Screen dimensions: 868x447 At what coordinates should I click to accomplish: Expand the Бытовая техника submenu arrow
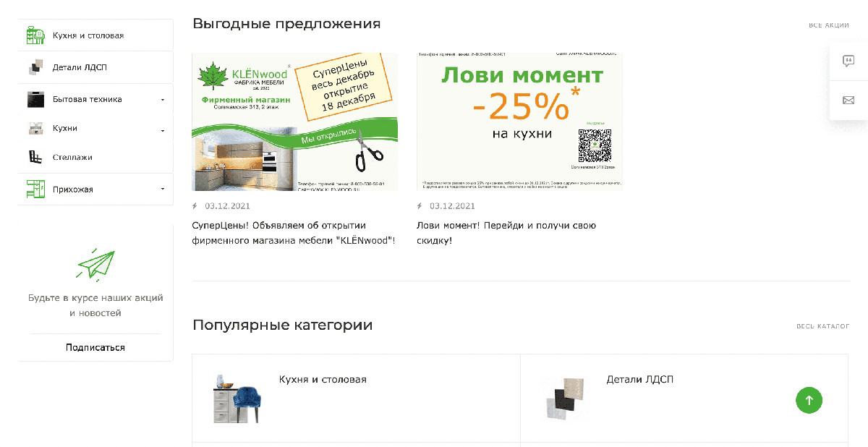pos(163,100)
